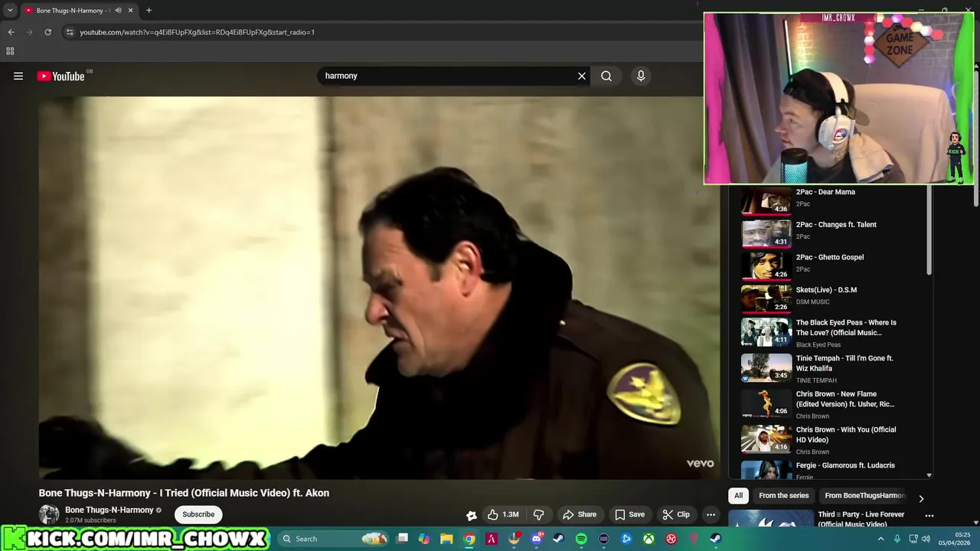Click the Windows taskbar Search box
This screenshot has height=551, width=980.
333,539
